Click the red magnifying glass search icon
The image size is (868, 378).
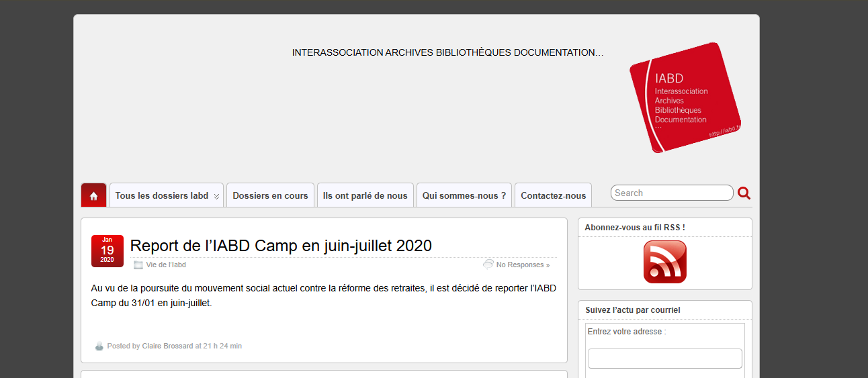(x=744, y=193)
